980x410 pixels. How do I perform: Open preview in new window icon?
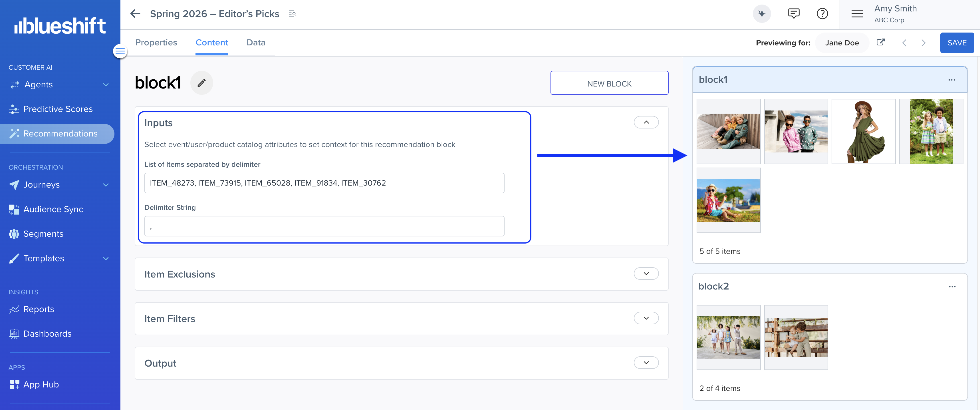click(880, 42)
